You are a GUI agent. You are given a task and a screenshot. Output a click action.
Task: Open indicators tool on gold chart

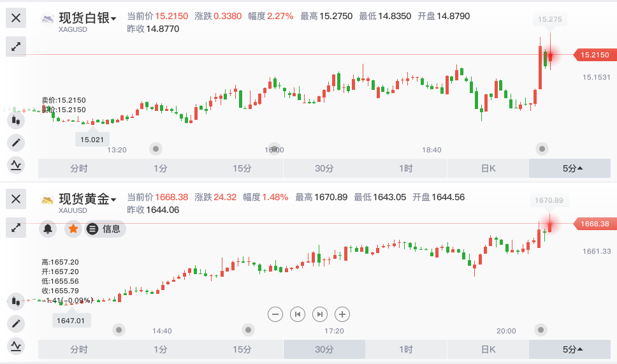(16, 346)
